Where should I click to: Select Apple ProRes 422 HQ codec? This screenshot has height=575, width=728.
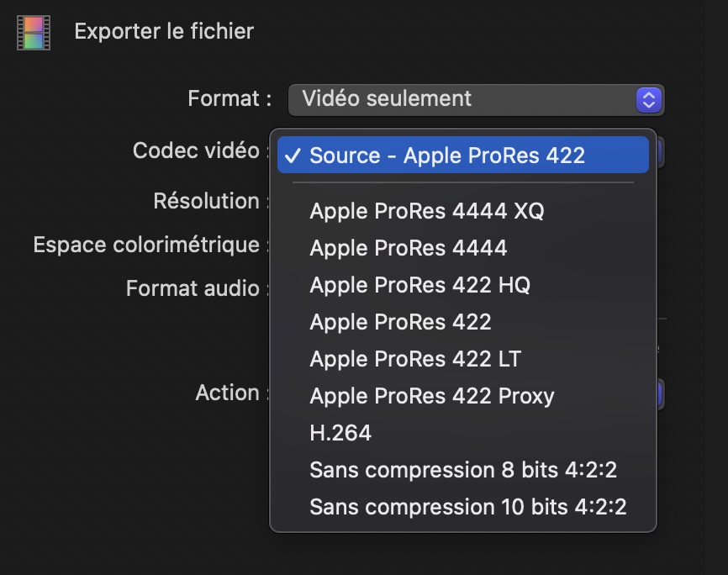[x=419, y=285]
